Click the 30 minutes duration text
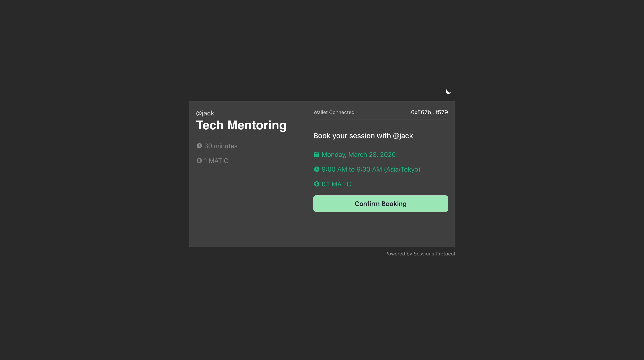 [x=221, y=146]
